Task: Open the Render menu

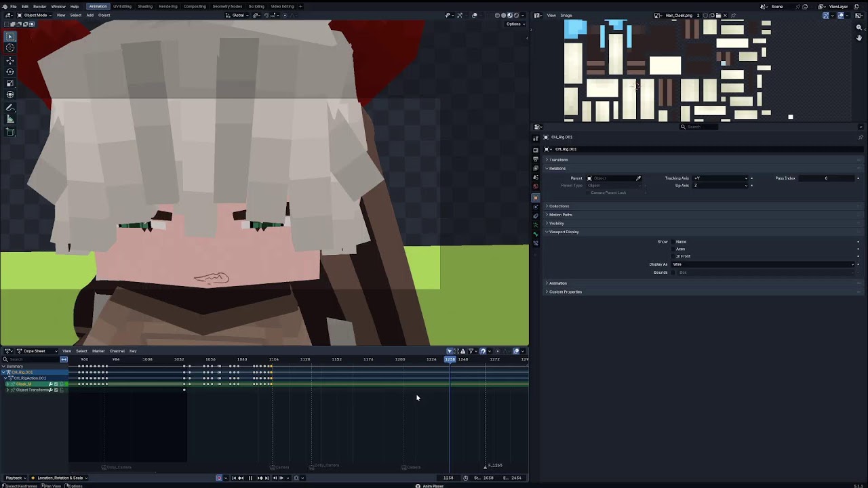Action: point(40,6)
